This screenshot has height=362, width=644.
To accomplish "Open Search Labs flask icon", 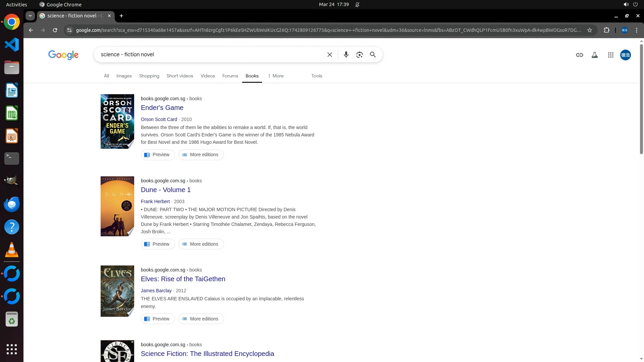I will tap(594, 55).
